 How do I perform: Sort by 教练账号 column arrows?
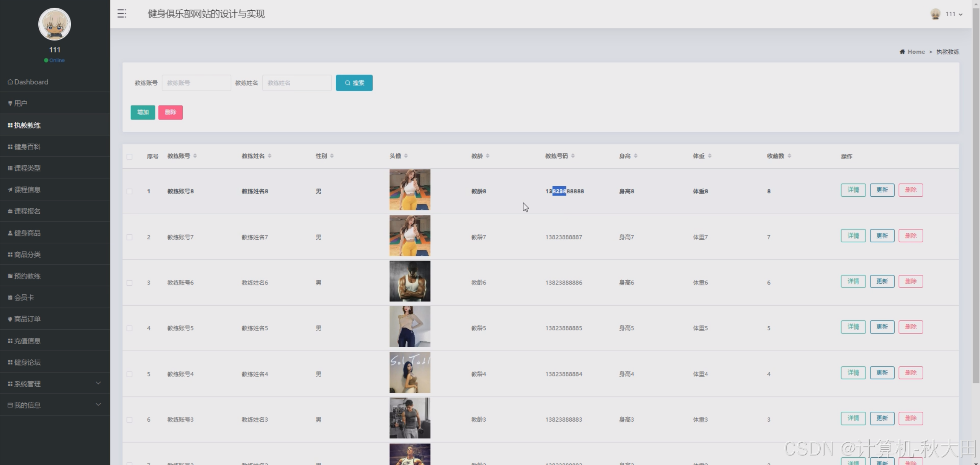click(x=195, y=156)
